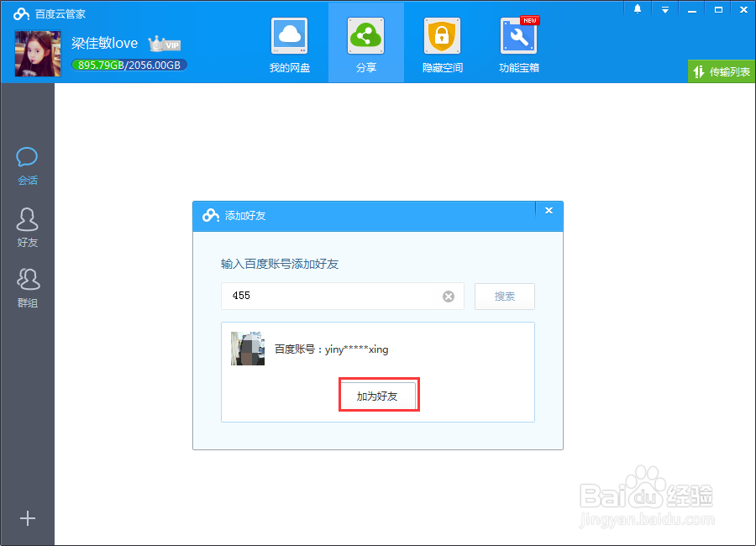Select 好友 friends in the sidebar

coord(27,228)
